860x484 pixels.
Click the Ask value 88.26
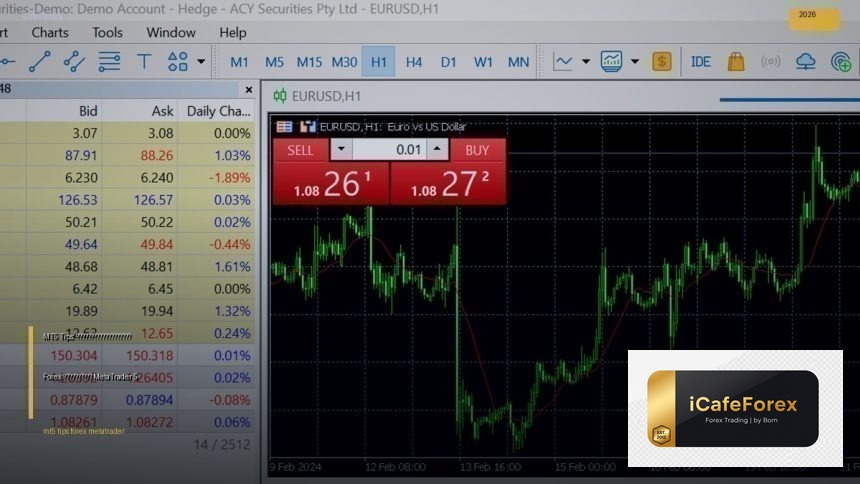156,155
